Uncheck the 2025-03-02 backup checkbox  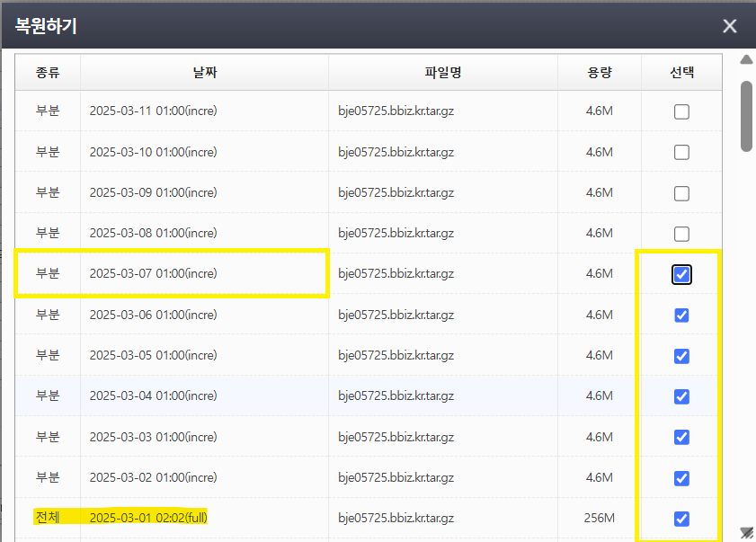point(681,477)
